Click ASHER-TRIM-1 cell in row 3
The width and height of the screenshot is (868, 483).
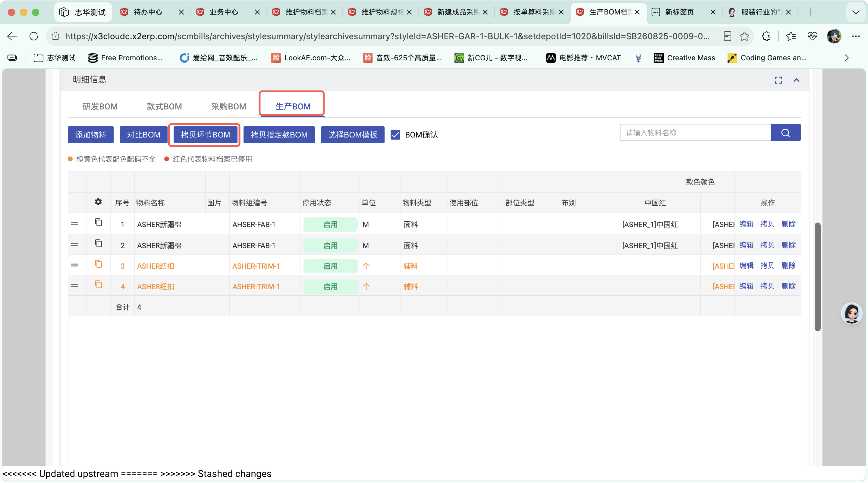pos(256,266)
